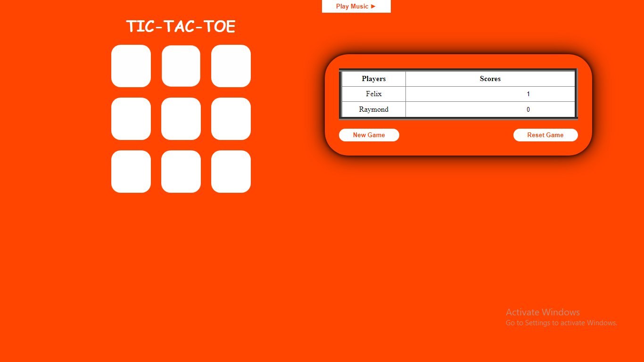Select the bottom-center cell
The height and width of the screenshot is (362, 644).
(x=181, y=172)
